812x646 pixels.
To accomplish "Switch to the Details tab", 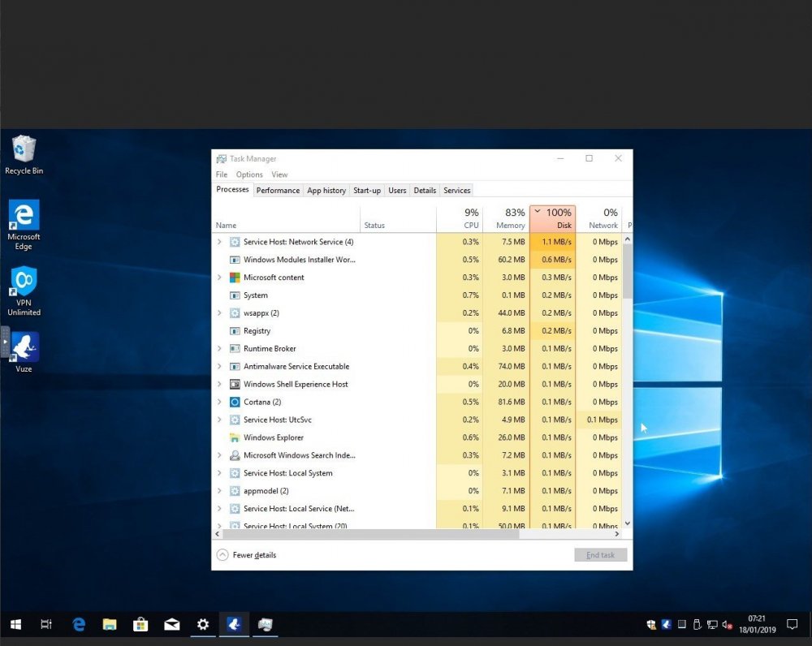I will [425, 191].
